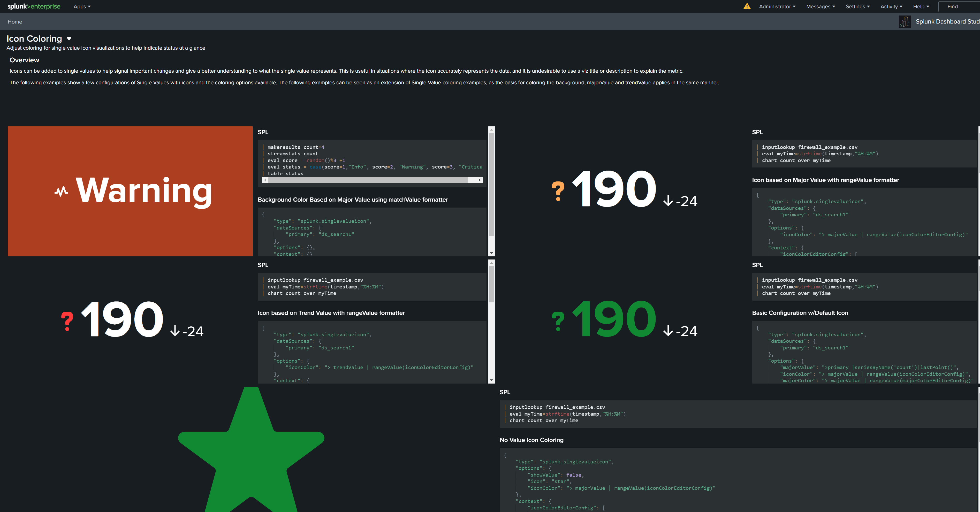This screenshot has width=980, height=512.
Task: Click the SPL code horizontal scrollbar right arrow
Action: pos(479,180)
